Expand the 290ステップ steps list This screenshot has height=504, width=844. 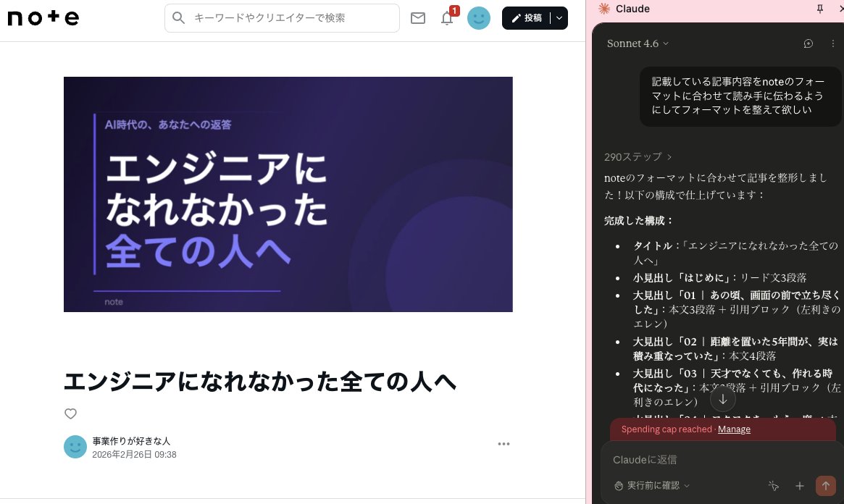638,157
